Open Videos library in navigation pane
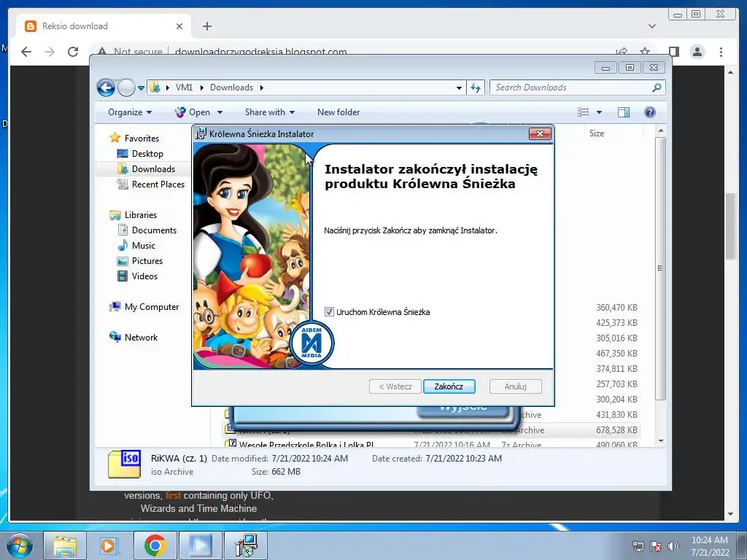The width and height of the screenshot is (747, 560). [144, 276]
